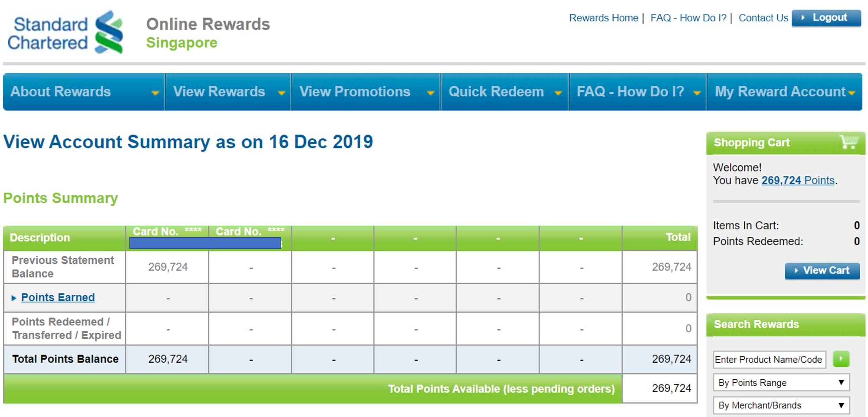Click the arrow beside Points Earned
Viewport: 868px width, 417px height.
point(14,298)
